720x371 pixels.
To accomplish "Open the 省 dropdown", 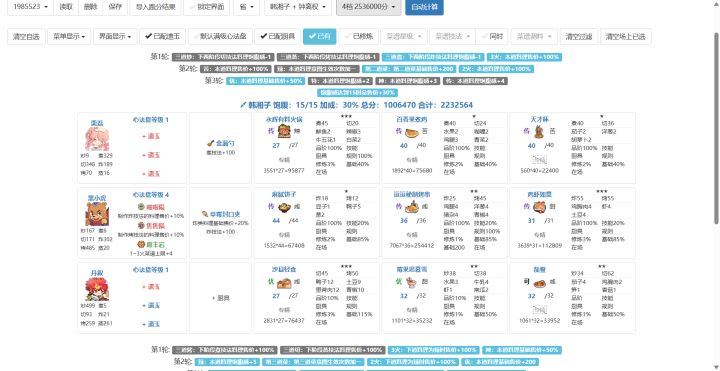I will [x=246, y=7].
